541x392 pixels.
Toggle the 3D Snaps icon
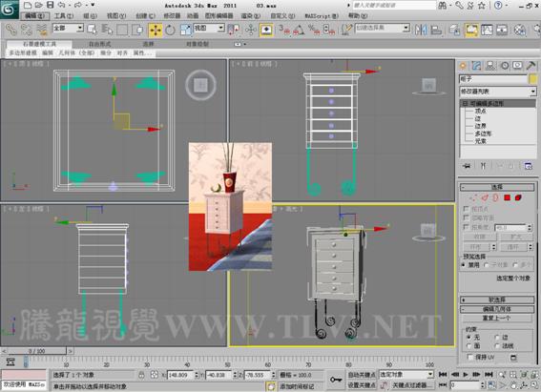pyautogui.click(x=284, y=30)
